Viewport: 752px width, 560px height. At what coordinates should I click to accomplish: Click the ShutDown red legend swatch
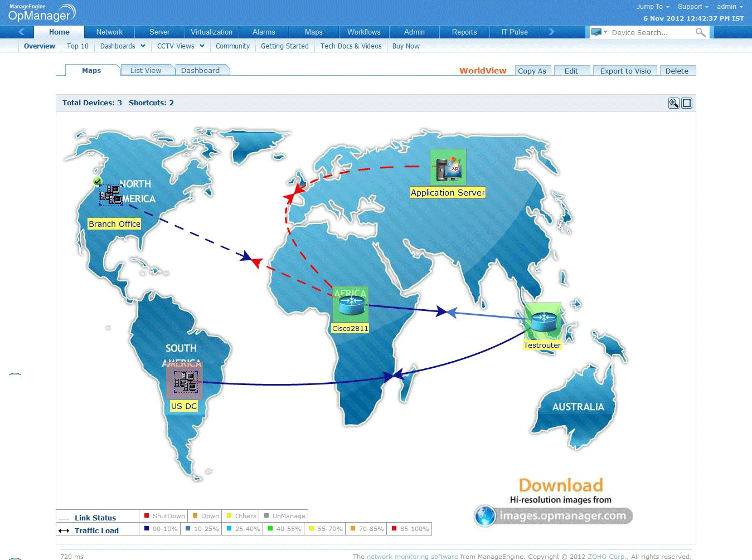point(147,516)
